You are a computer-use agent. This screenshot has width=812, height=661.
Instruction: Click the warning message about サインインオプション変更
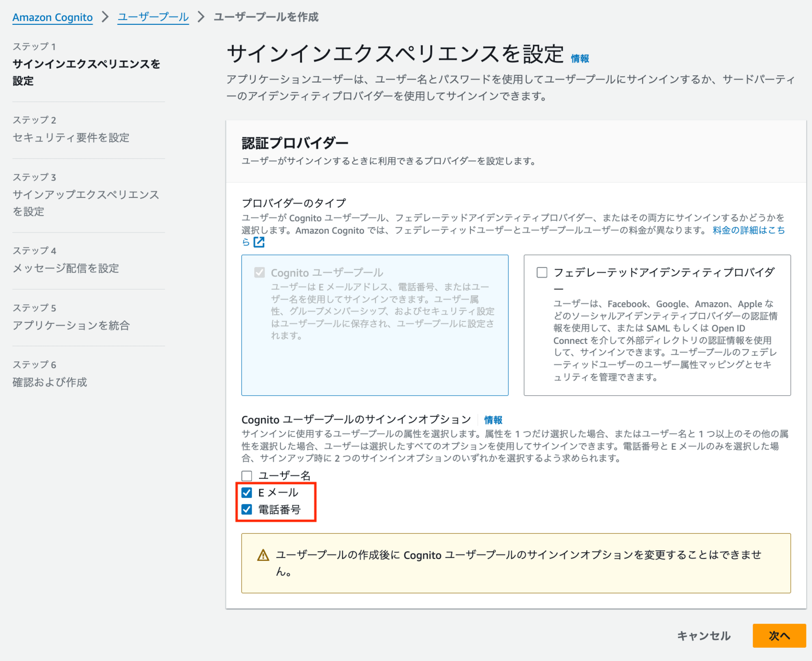pos(519,563)
